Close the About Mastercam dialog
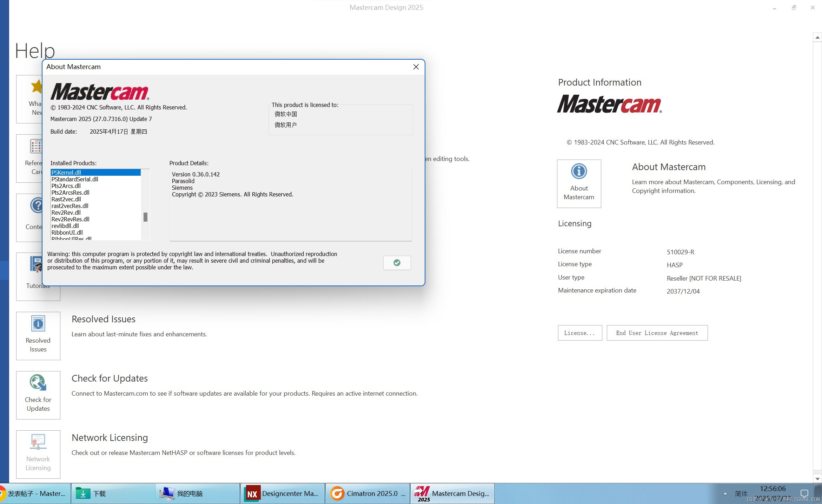This screenshot has width=822, height=504. [x=416, y=67]
